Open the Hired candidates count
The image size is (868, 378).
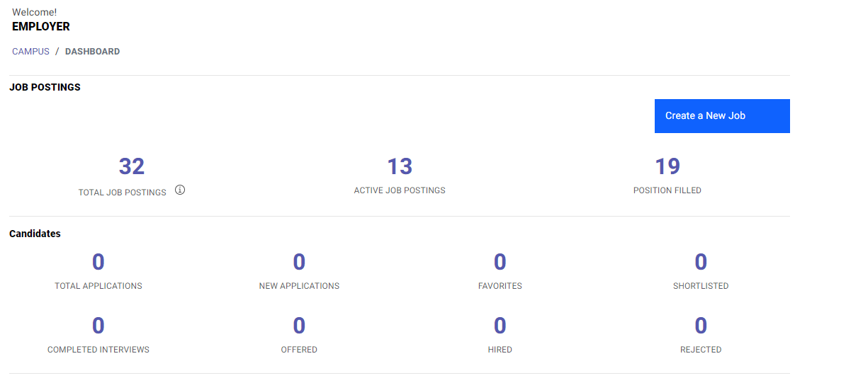[x=500, y=326]
